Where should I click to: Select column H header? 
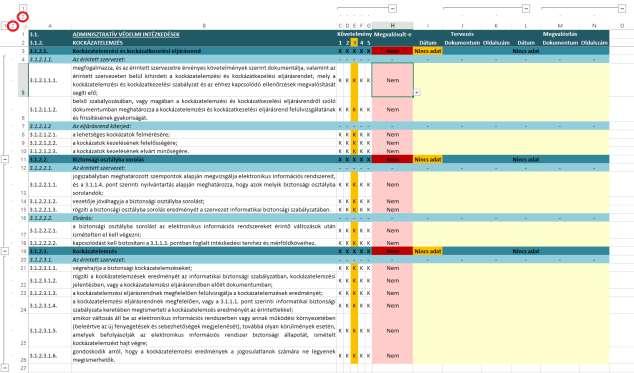(392, 26)
